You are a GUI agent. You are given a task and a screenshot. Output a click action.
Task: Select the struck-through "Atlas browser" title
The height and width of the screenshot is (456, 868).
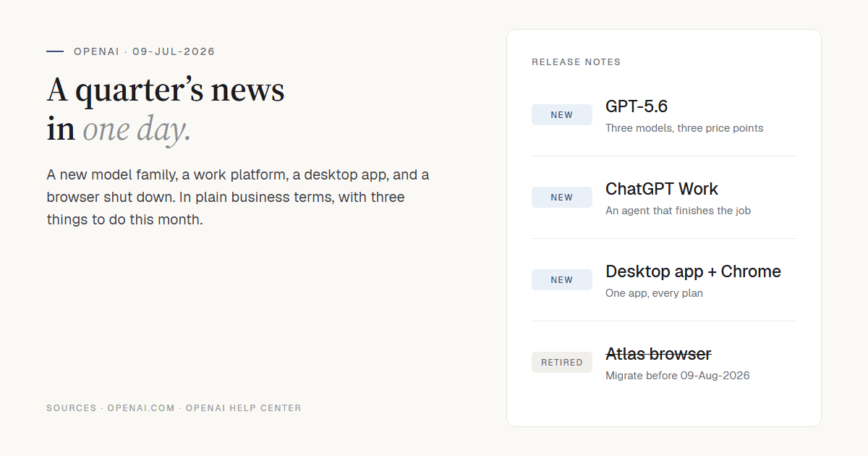[658, 354]
